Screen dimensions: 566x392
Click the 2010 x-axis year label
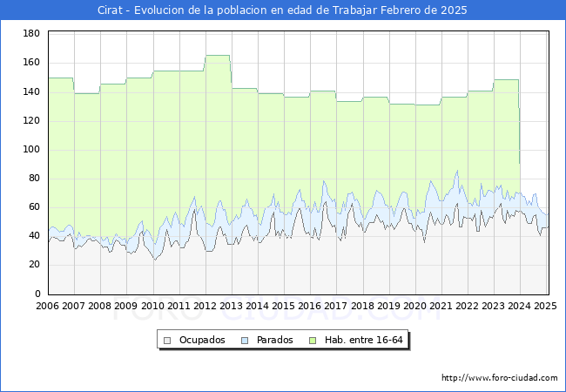pyautogui.click(x=152, y=306)
